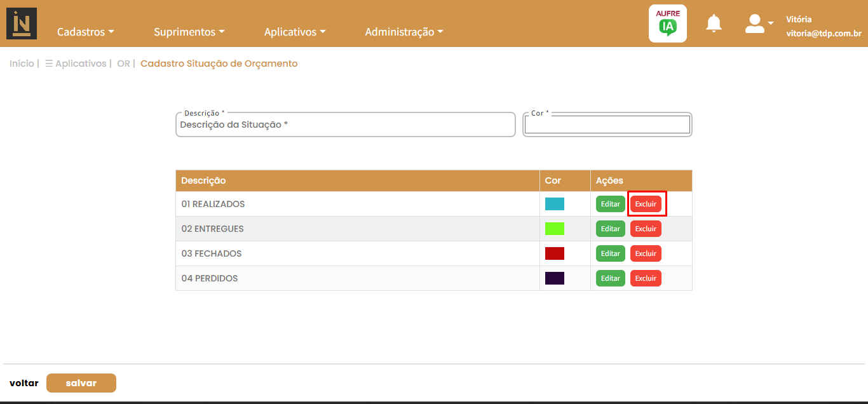Open the Aplicativos dropdown menu
The height and width of the screenshot is (404, 868).
click(x=294, y=32)
